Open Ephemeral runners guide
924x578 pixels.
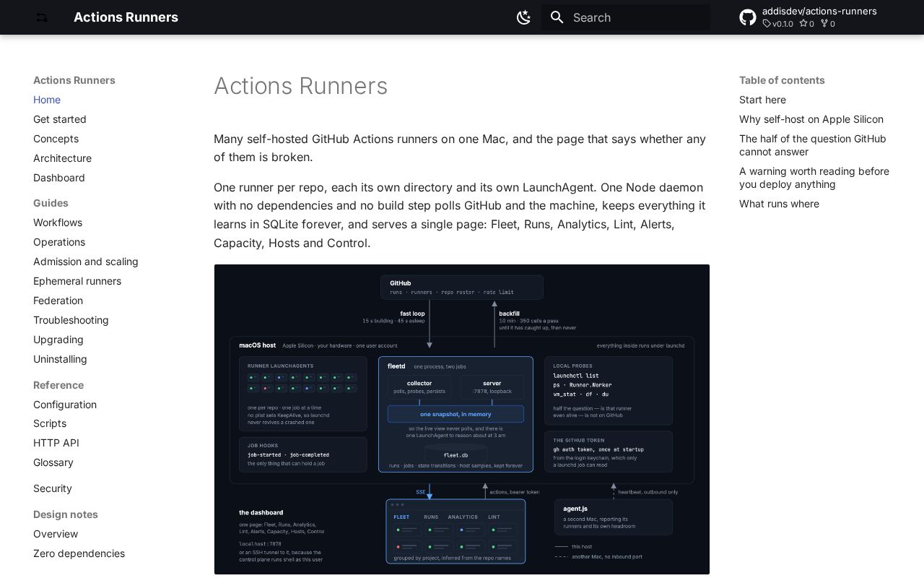(77, 281)
